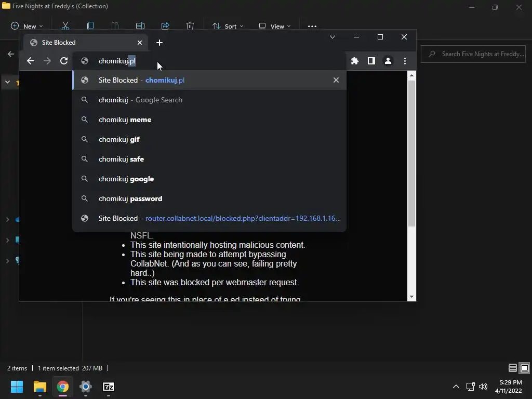Click the network icon in system tray
Screen dimensions: 532x399
(470, 387)
